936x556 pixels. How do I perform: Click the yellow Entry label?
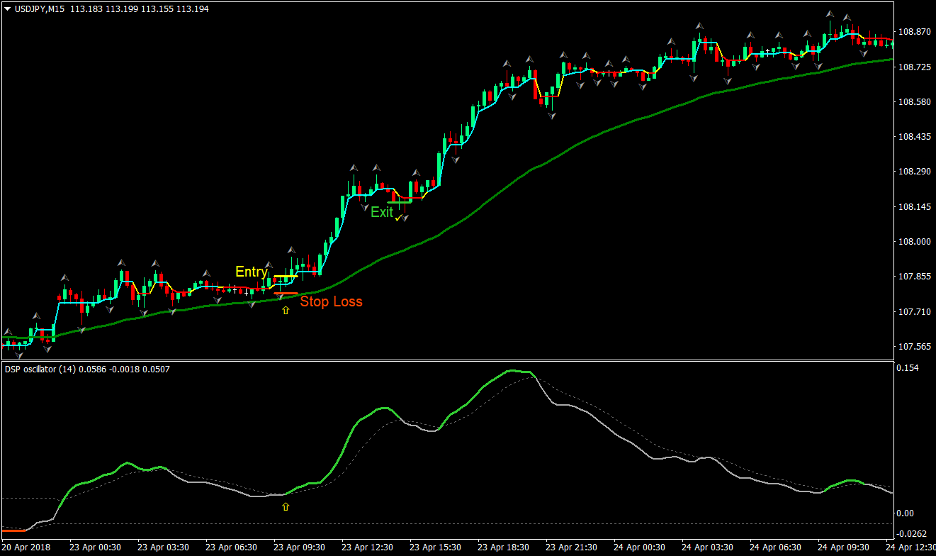coord(251,272)
